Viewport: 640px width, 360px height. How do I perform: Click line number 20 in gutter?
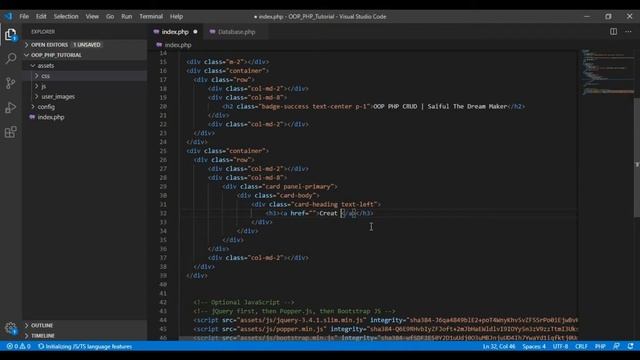[163, 106]
